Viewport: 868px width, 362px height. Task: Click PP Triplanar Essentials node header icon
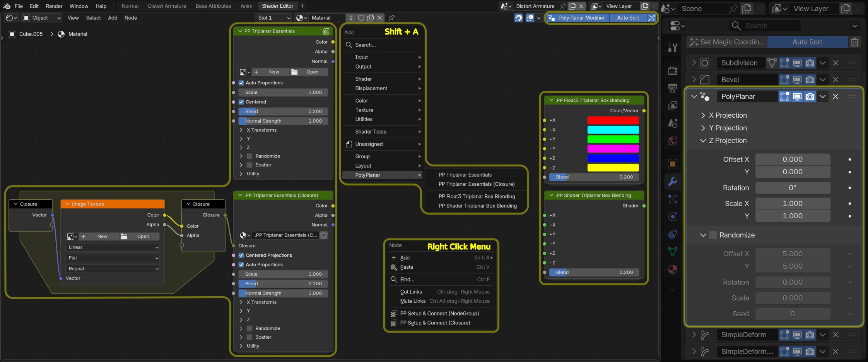click(x=326, y=31)
